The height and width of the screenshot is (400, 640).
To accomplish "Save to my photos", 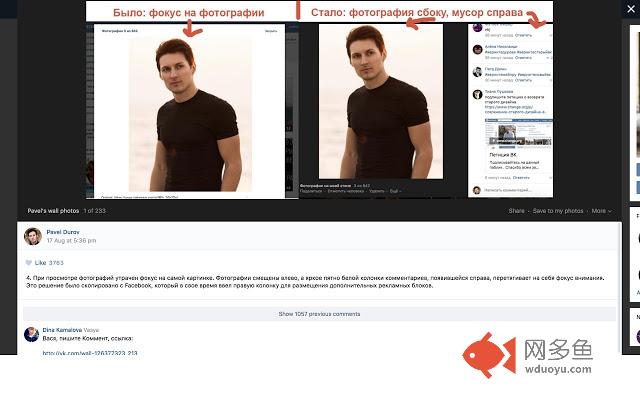I will (557, 211).
